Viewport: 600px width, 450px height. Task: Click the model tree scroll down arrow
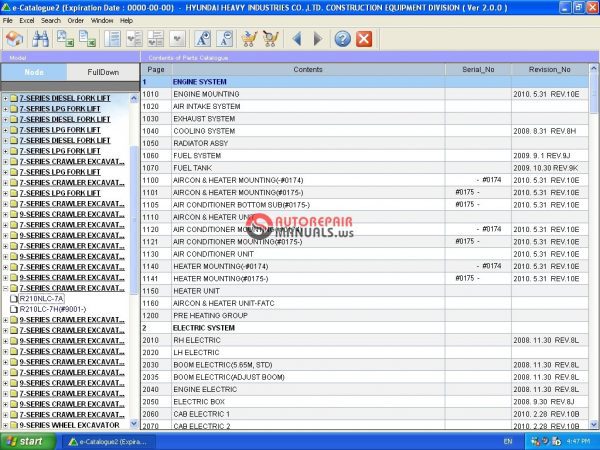(x=134, y=423)
